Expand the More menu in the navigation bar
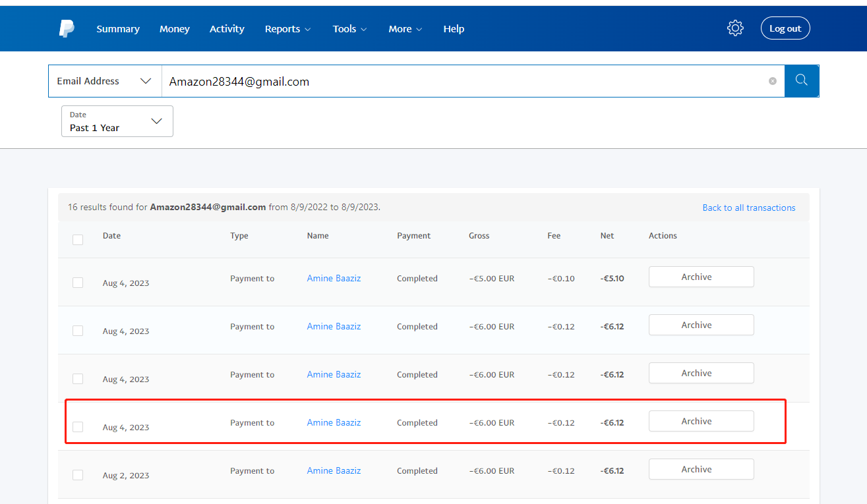The image size is (867, 504). [x=405, y=29]
